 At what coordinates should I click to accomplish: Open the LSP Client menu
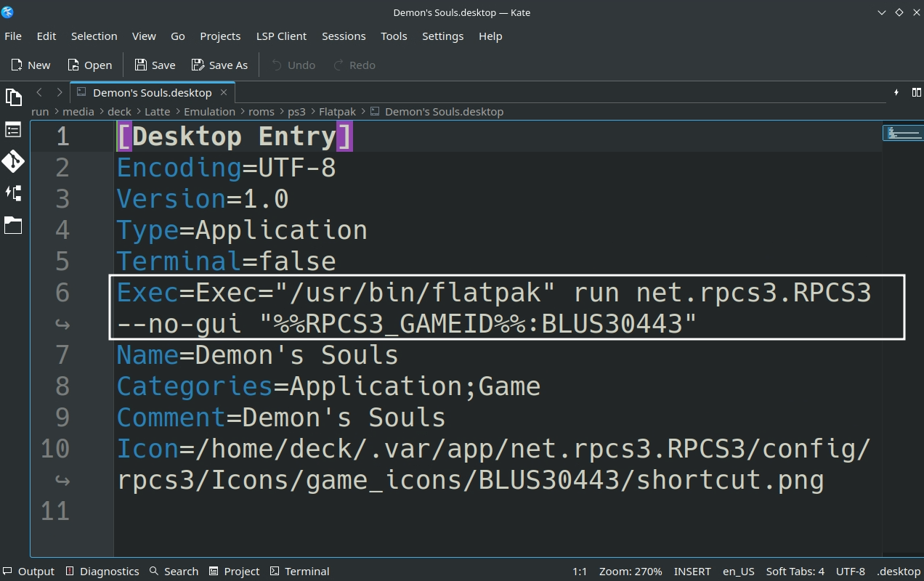coord(281,36)
